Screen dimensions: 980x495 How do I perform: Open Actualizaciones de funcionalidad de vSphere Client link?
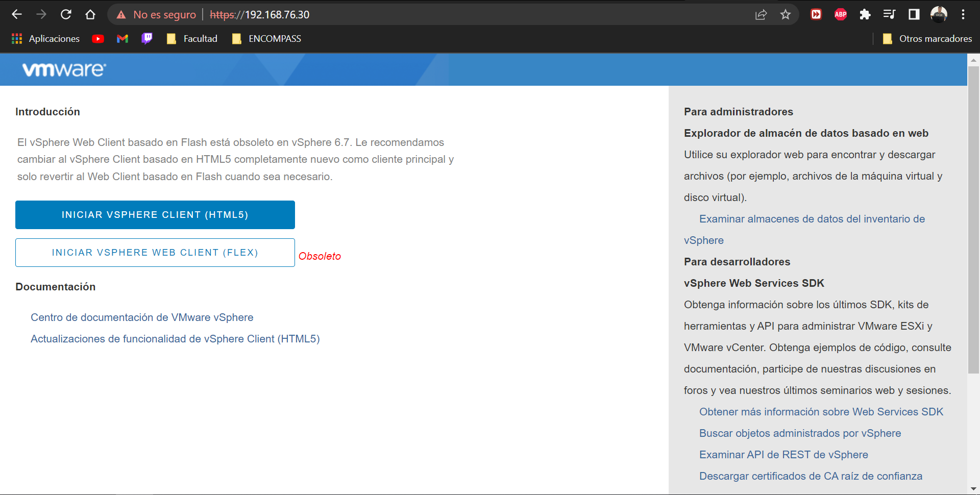click(175, 339)
